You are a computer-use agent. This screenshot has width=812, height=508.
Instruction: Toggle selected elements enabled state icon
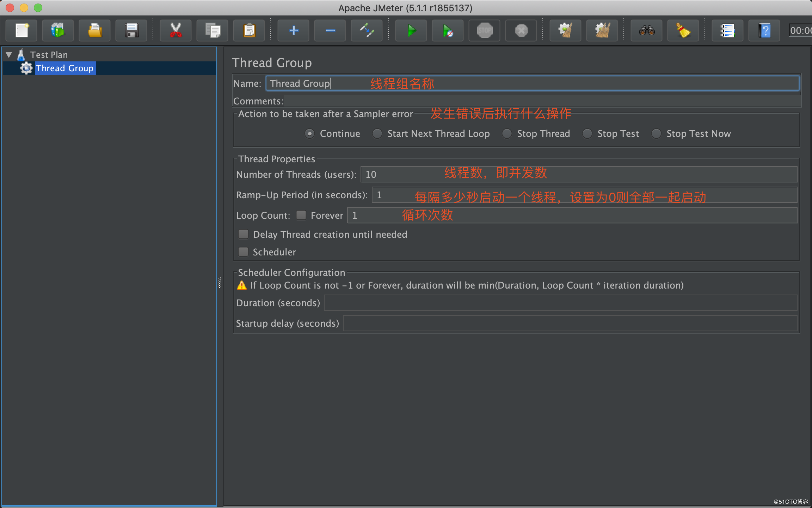click(x=367, y=31)
